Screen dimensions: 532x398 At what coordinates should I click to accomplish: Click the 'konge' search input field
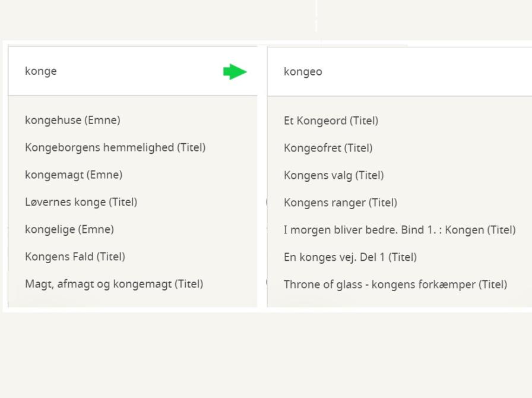[x=119, y=71]
